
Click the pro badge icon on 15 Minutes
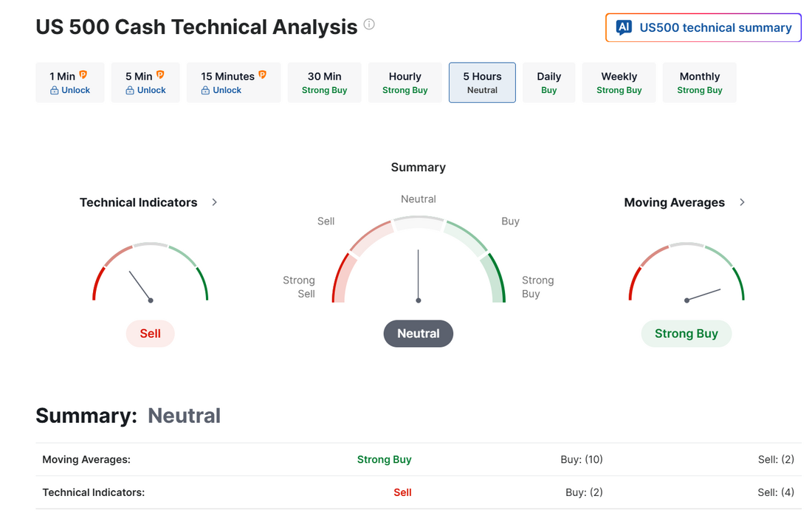coord(262,75)
